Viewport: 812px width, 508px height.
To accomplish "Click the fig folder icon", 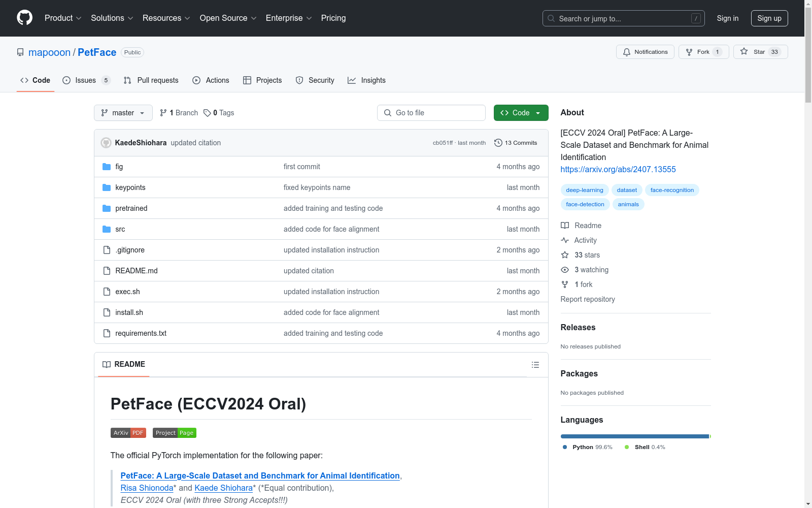I will pos(107,167).
